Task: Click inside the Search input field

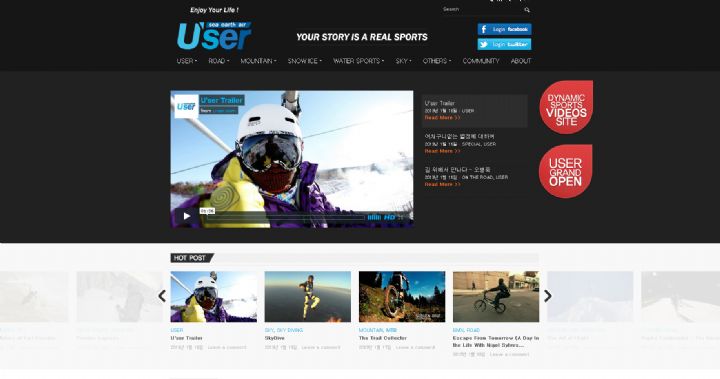Action: tap(481, 9)
